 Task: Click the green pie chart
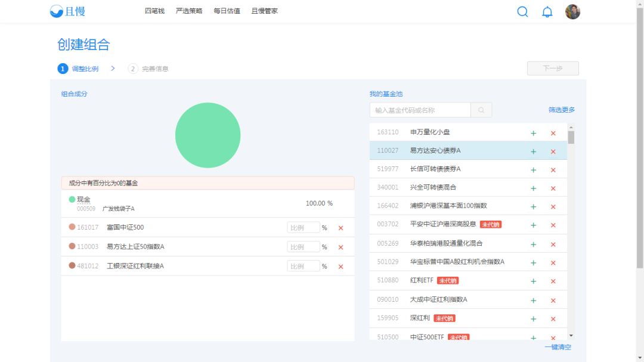click(x=208, y=135)
